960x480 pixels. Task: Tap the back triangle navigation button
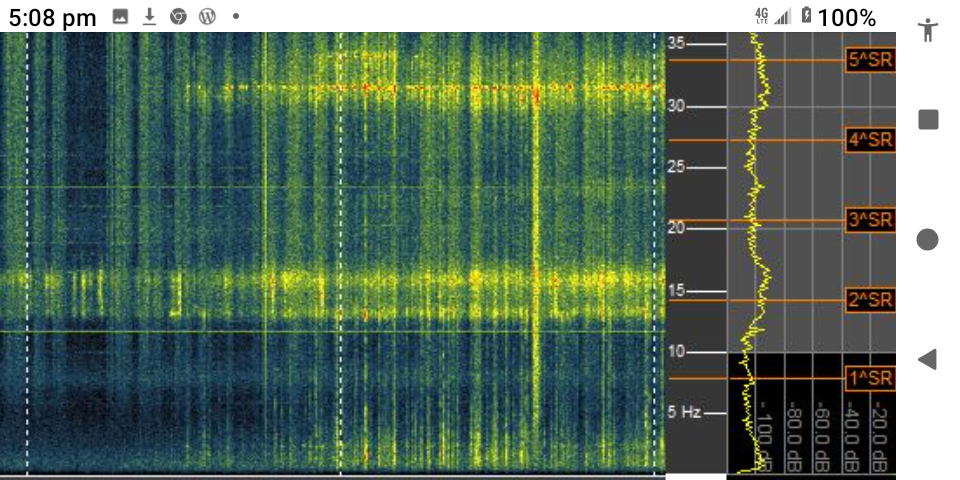[927, 359]
